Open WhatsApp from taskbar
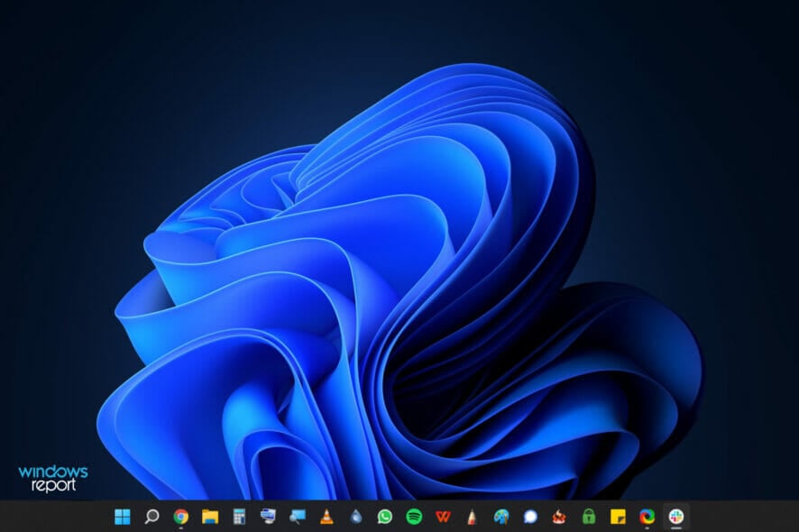 [x=385, y=516]
